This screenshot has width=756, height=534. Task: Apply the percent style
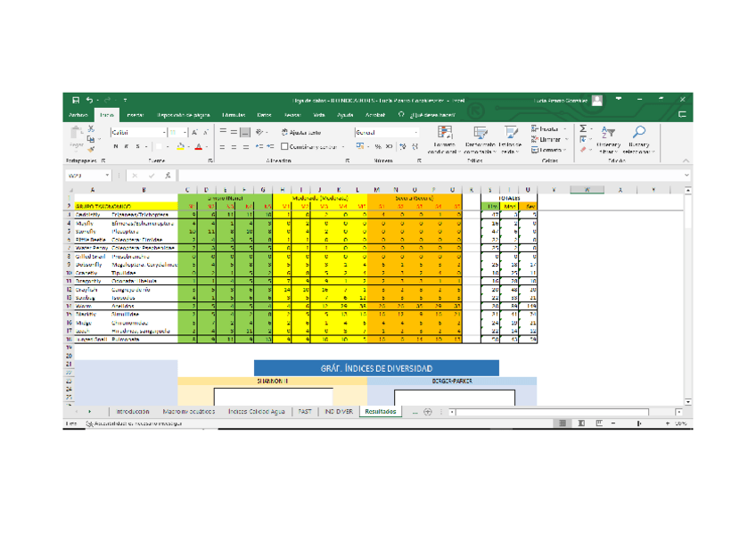click(x=378, y=146)
